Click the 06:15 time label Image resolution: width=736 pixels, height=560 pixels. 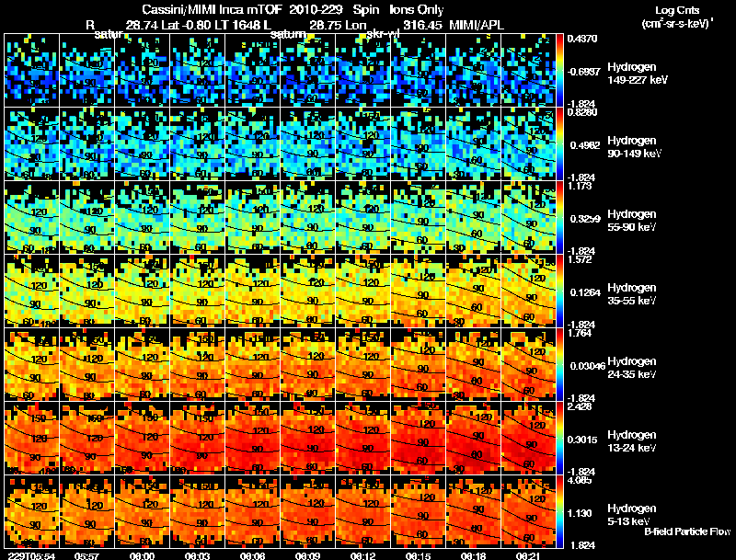pos(418,555)
